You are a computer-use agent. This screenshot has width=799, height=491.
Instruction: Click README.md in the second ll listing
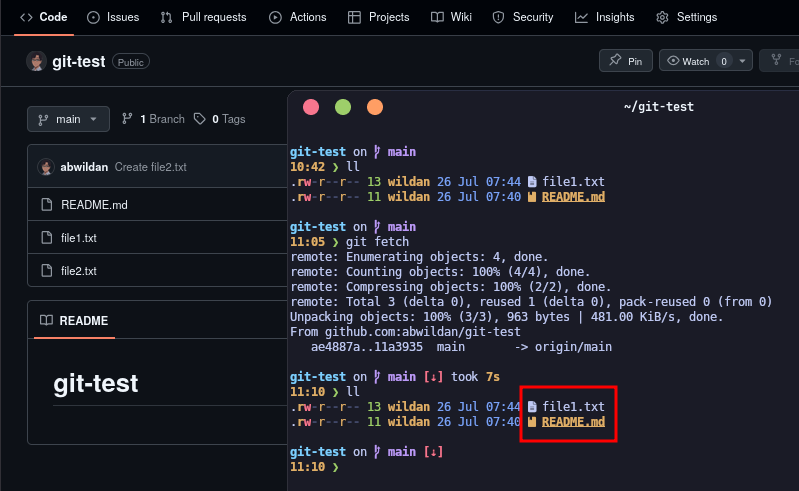573,422
